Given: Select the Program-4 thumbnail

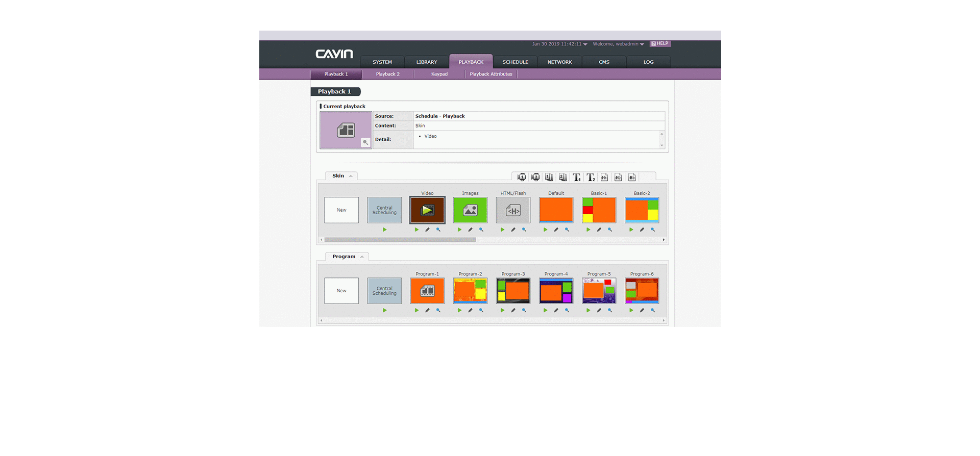Looking at the screenshot, I should 556,291.
